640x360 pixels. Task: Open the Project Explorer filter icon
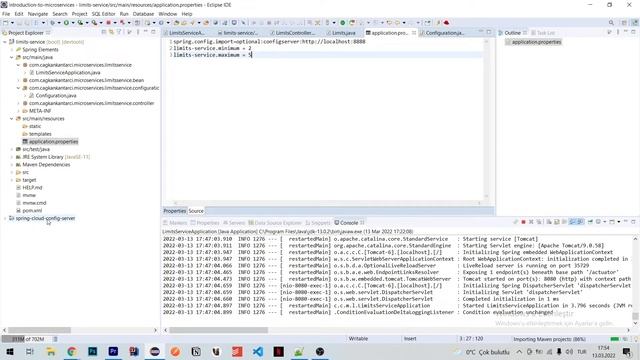pos(119,32)
